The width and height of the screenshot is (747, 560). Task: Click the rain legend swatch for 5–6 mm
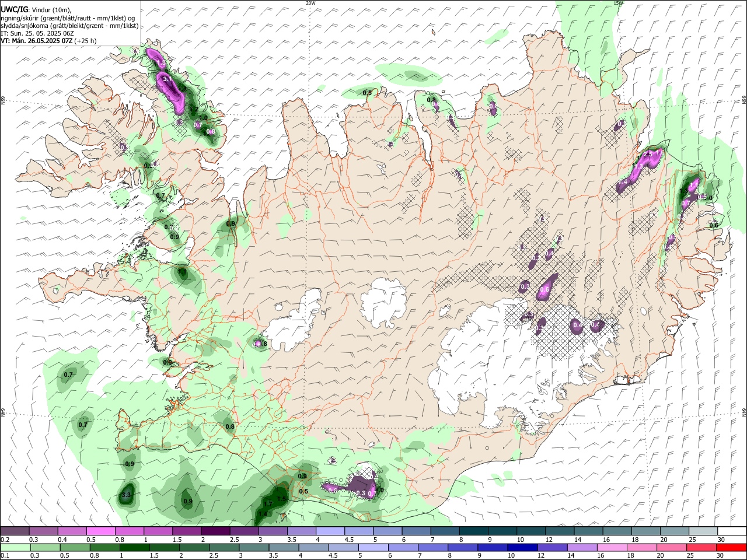373,548
